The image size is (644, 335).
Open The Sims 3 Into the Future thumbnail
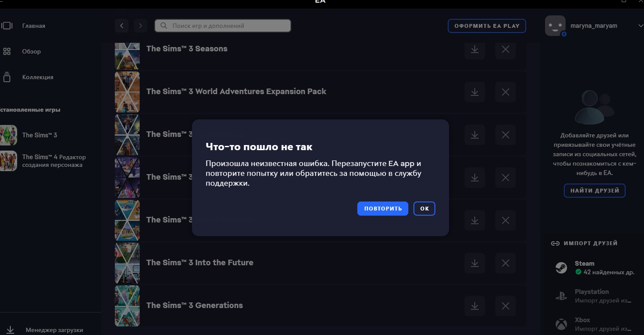127,263
